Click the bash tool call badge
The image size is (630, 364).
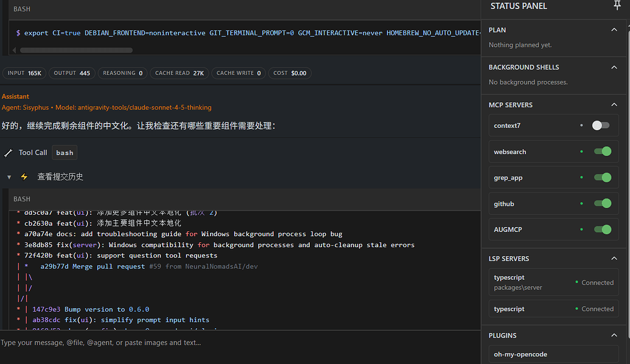[65, 153]
